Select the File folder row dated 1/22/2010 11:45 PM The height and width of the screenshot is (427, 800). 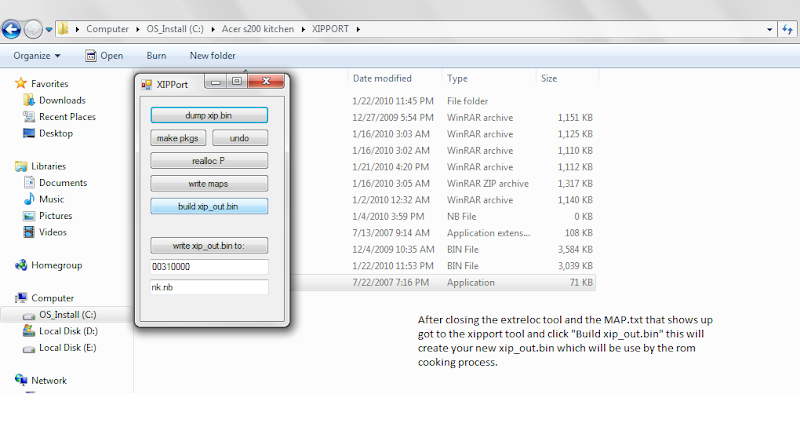coord(444,101)
